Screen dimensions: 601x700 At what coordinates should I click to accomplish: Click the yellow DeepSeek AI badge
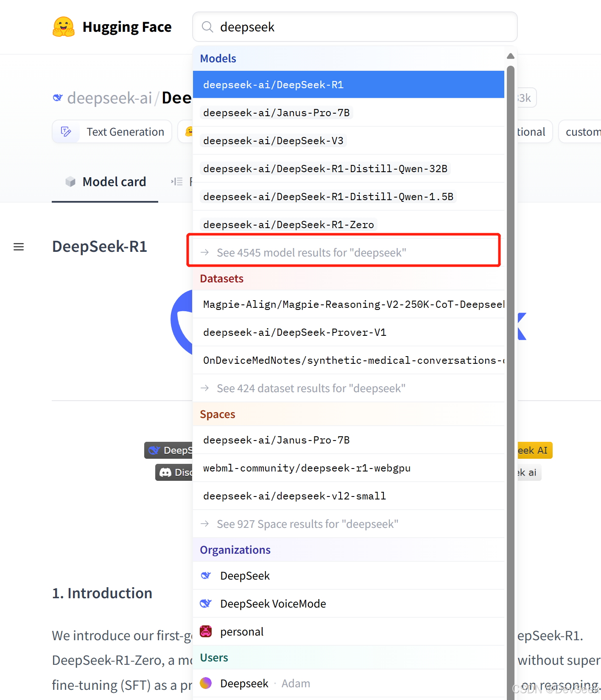tap(534, 450)
